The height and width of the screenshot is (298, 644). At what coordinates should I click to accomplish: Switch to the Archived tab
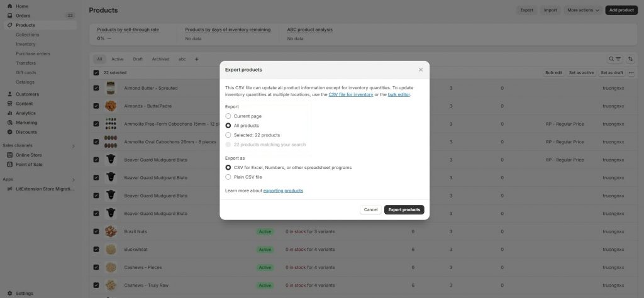point(160,59)
